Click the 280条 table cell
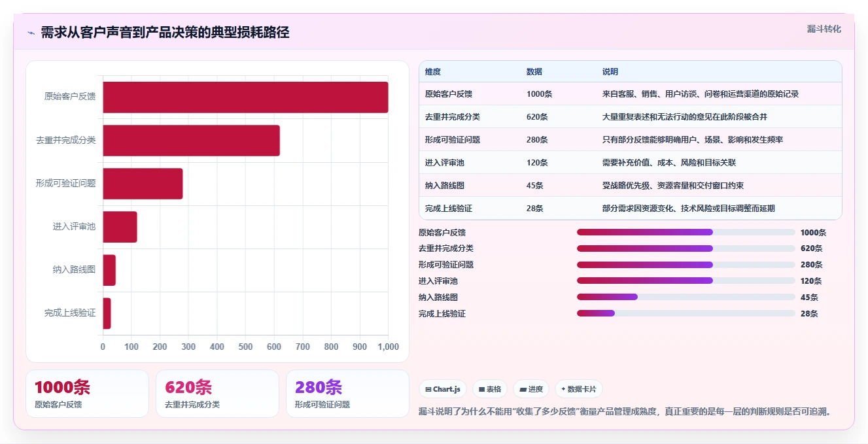The width and height of the screenshot is (868, 444). pos(538,140)
